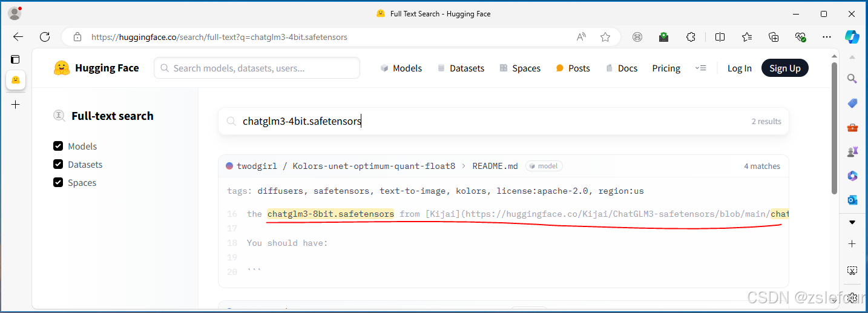Click the green extension icon in toolbar
This screenshot has width=868, height=313.
664,37
